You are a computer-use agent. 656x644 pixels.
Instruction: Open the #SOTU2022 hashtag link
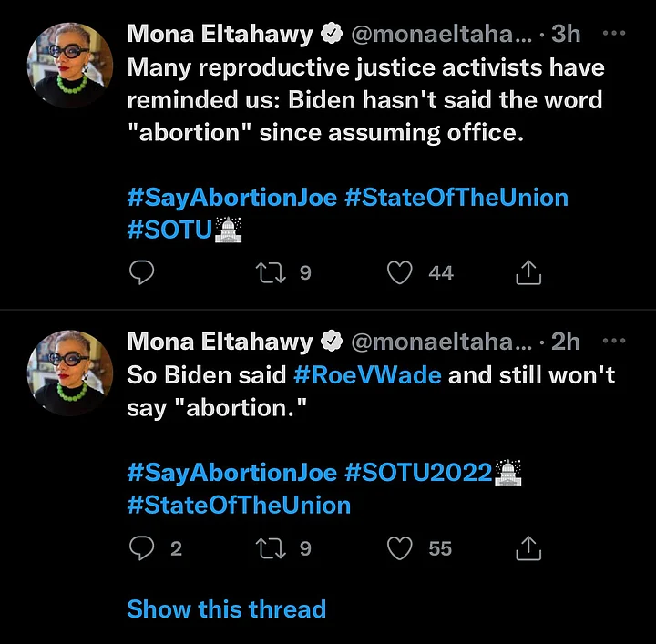pos(417,473)
